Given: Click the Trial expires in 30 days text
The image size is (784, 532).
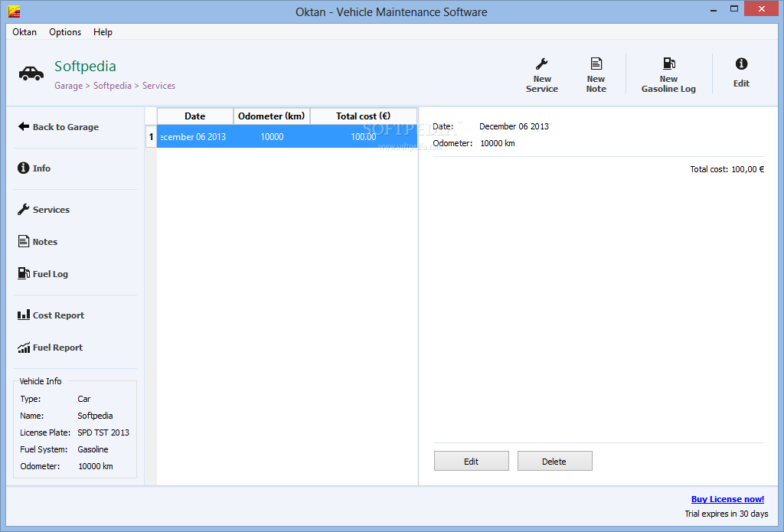Looking at the screenshot, I should pos(727,514).
